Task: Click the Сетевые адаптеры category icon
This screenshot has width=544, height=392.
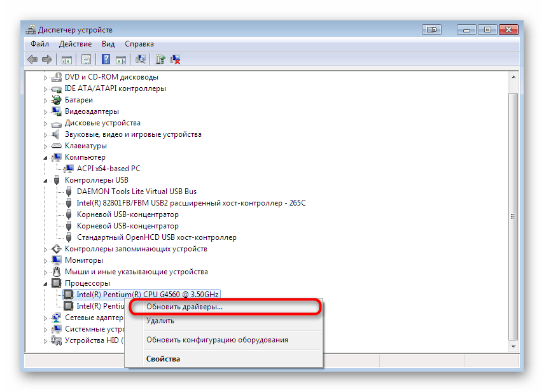Action: tap(56, 318)
